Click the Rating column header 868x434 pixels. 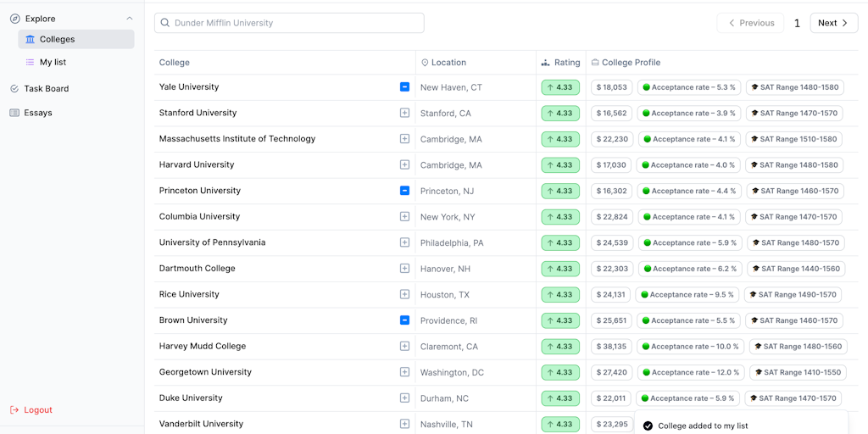(x=561, y=63)
